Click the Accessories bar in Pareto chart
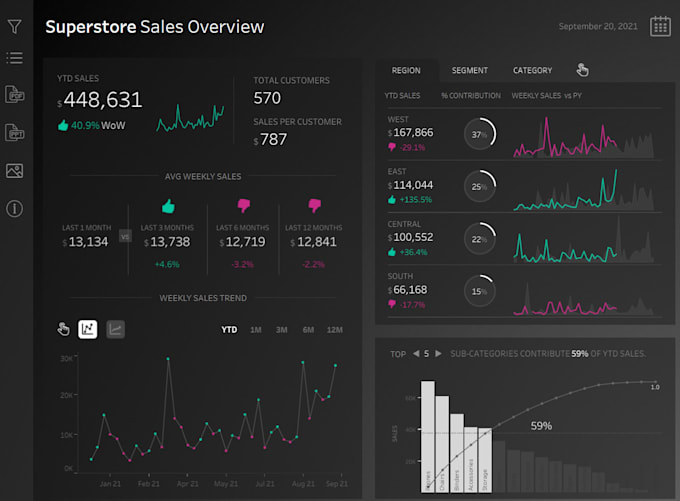The image size is (680, 501). click(471, 460)
